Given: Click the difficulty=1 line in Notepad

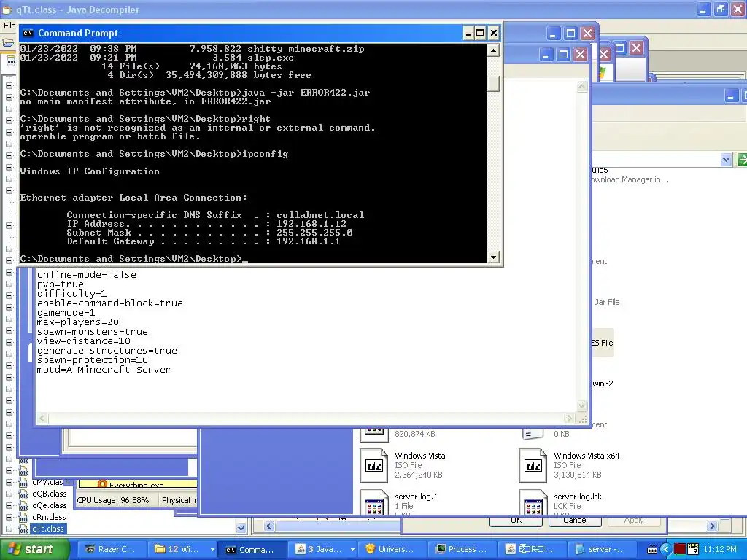Looking at the screenshot, I should pyautogui.click(x=72, y=294).
